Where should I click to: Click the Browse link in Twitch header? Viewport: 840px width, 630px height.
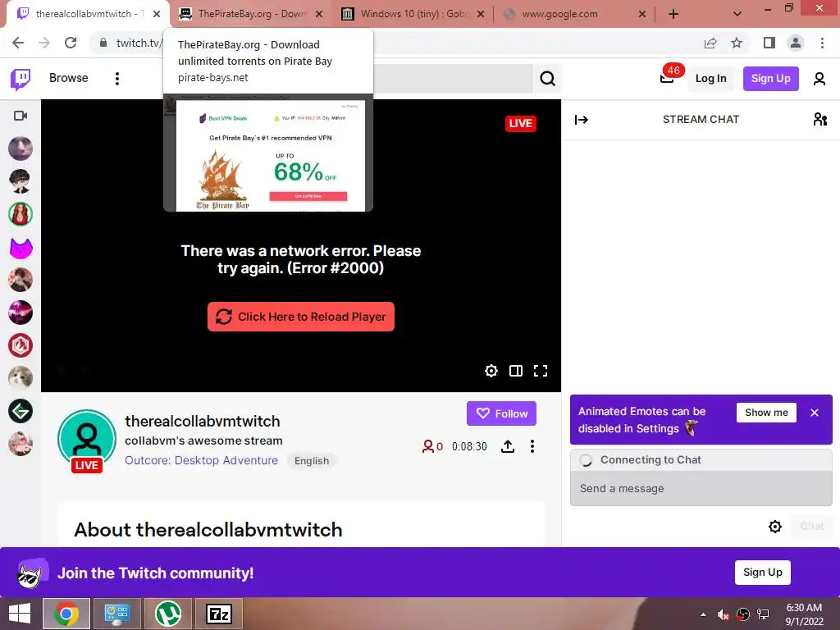coord(69,78)
